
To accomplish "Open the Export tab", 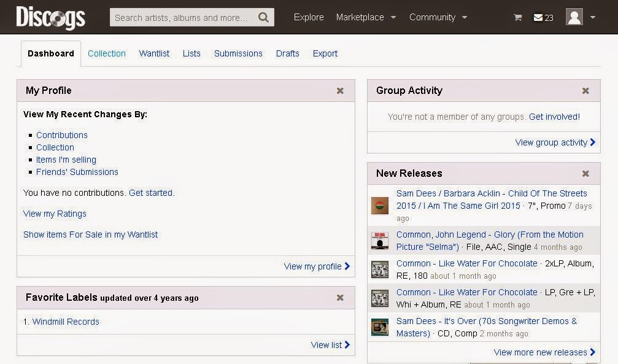I will 325,53.
